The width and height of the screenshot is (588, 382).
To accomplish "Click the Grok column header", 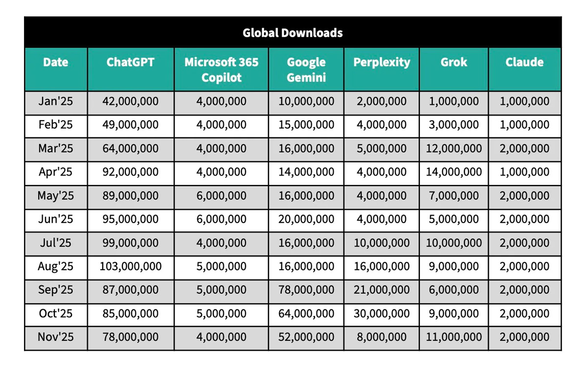I will point(454,62).
